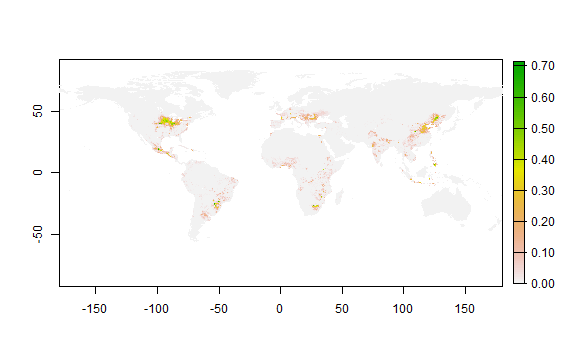The image size is (576, 360).
Task: Select the pale pink bottom legend segment
Action: click(x=519, y=268)
